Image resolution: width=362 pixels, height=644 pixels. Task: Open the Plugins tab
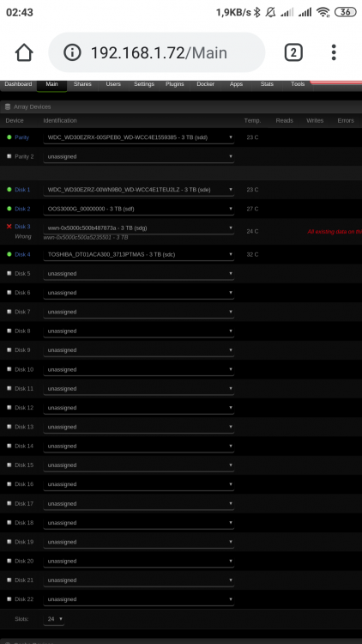[175, 84]
